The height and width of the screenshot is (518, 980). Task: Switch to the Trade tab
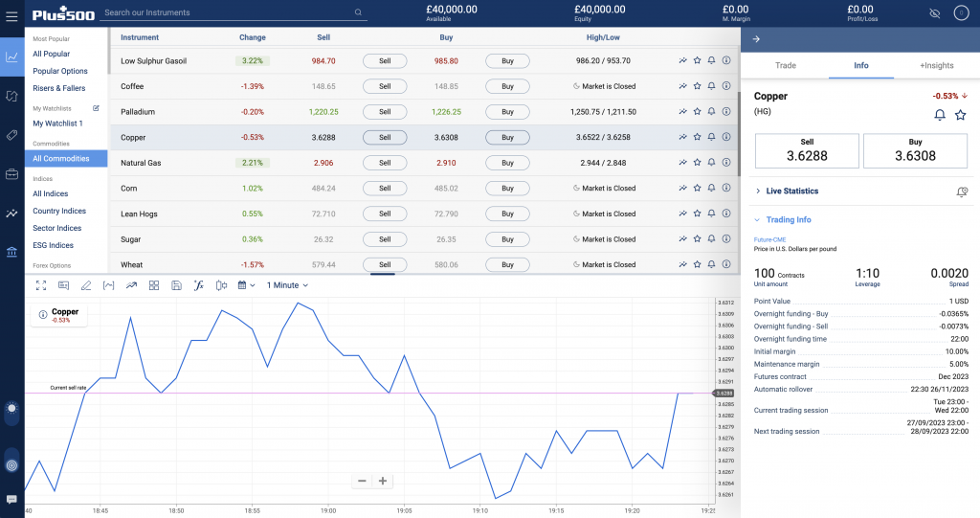point(786,65)
